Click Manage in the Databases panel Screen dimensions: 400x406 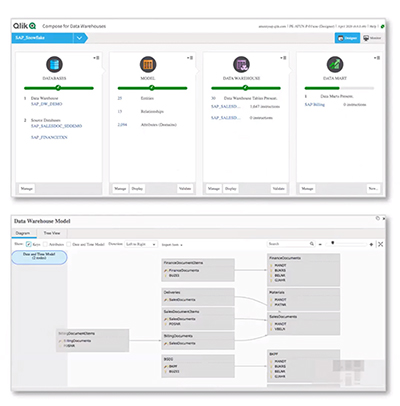click(27, 189)
